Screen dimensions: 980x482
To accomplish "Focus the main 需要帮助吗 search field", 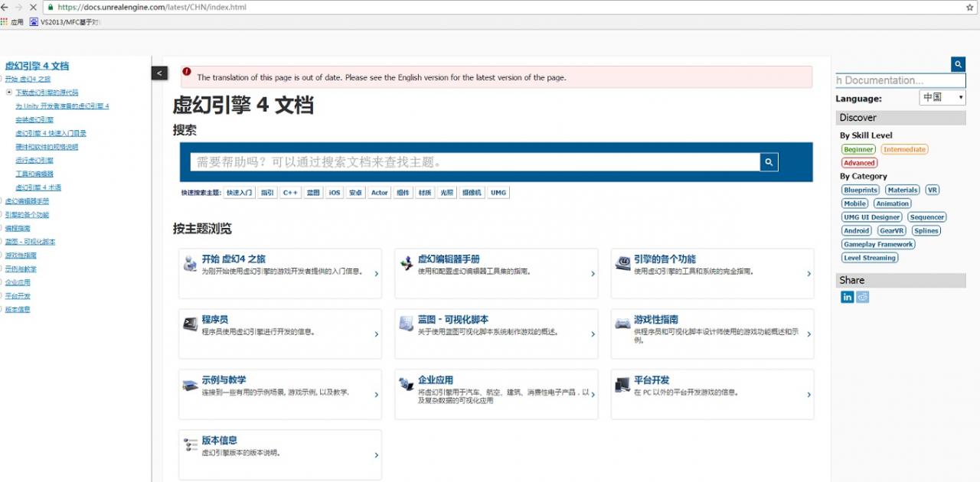I will coord(475,161).
